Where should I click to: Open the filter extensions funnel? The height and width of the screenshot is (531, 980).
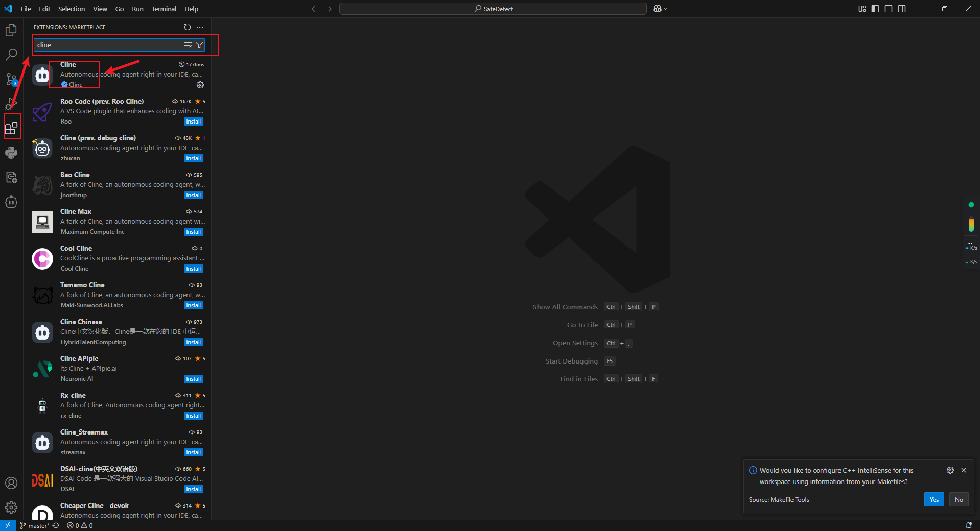pyautogui.click(x=199, y=45)
